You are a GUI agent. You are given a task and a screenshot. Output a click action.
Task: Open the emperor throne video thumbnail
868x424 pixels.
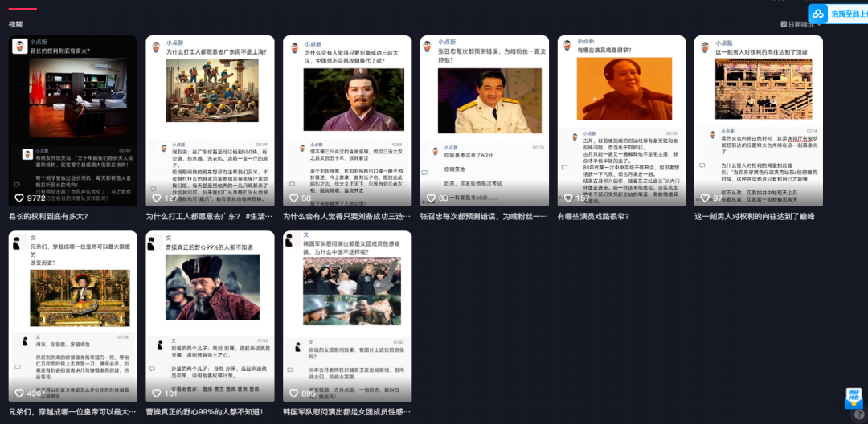click(x=72, y=316)
